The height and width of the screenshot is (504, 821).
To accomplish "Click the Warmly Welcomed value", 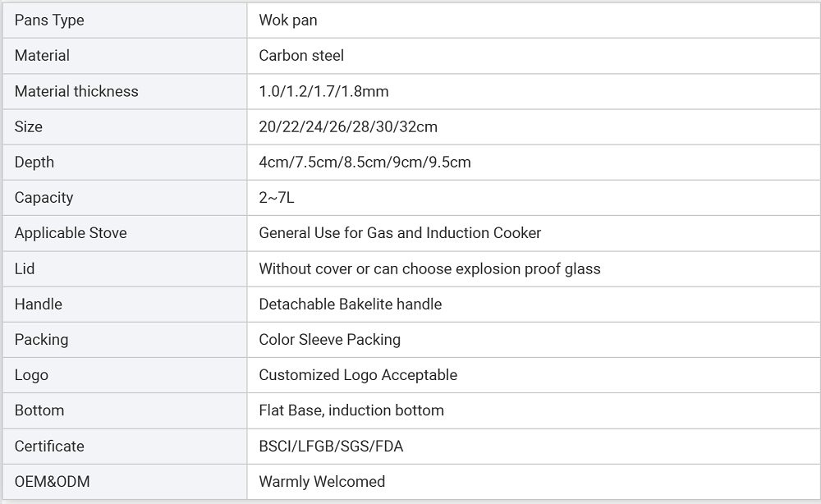I will pyautogui.click(x=322, y=482).
